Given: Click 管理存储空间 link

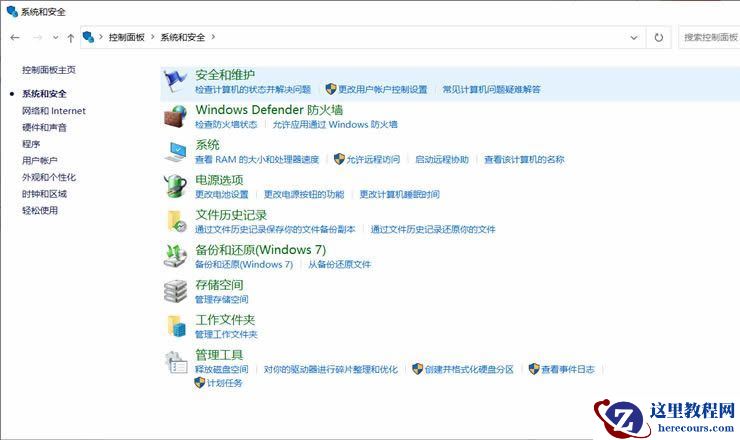Looking at the screenshot, I should [222, 299].
